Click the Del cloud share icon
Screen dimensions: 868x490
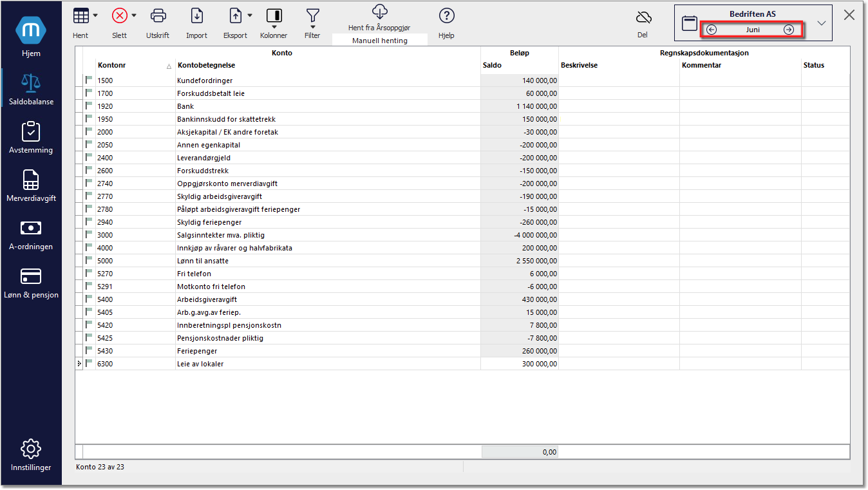(643, 17)
